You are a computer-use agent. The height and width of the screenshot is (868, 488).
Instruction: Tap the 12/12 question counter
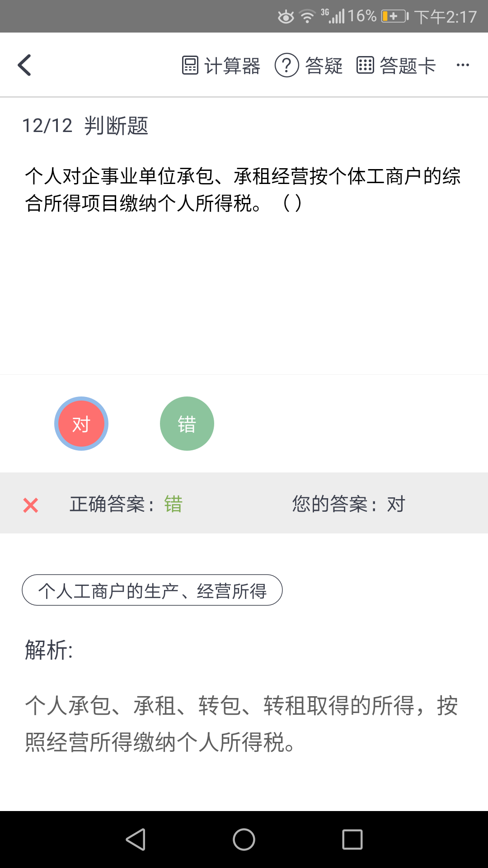[47, 126]
